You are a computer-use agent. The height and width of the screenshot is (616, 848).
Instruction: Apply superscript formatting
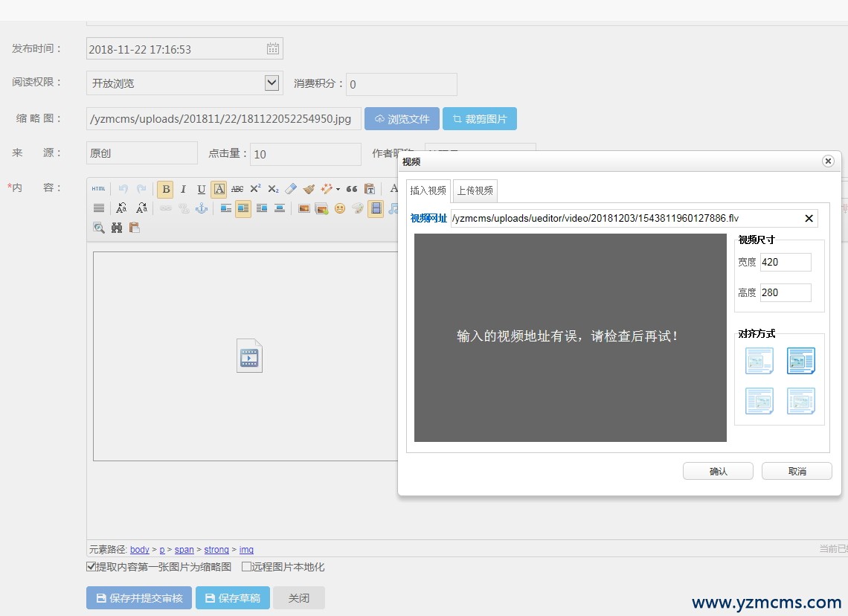point(255,189)
